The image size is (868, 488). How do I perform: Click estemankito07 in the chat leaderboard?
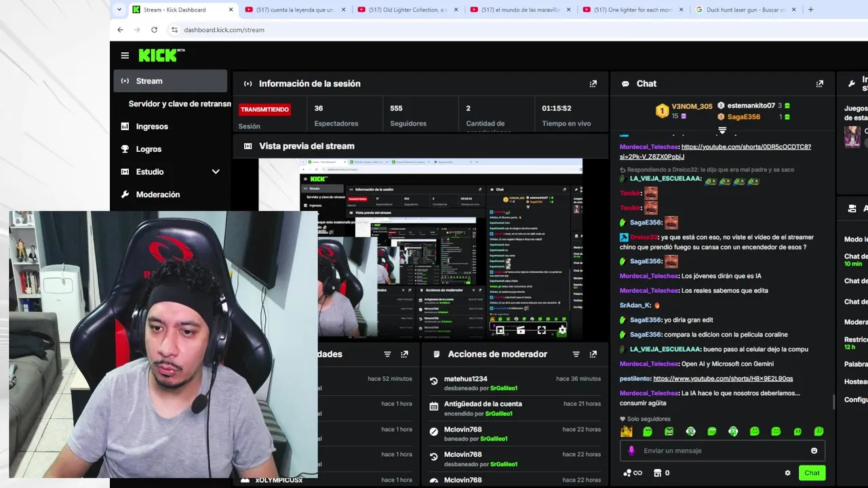click(751, 106)
